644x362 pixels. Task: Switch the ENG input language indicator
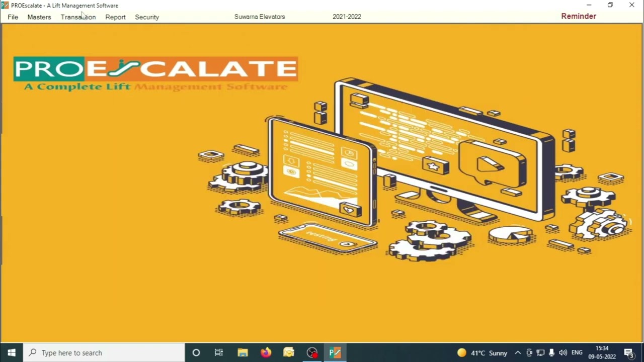point(577,353)
